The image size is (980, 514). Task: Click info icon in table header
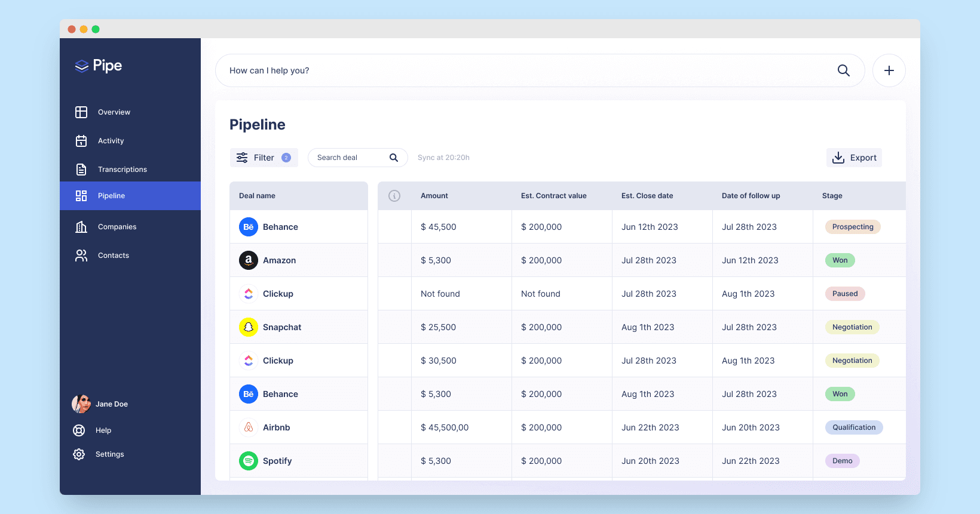[x=394, y=196]
